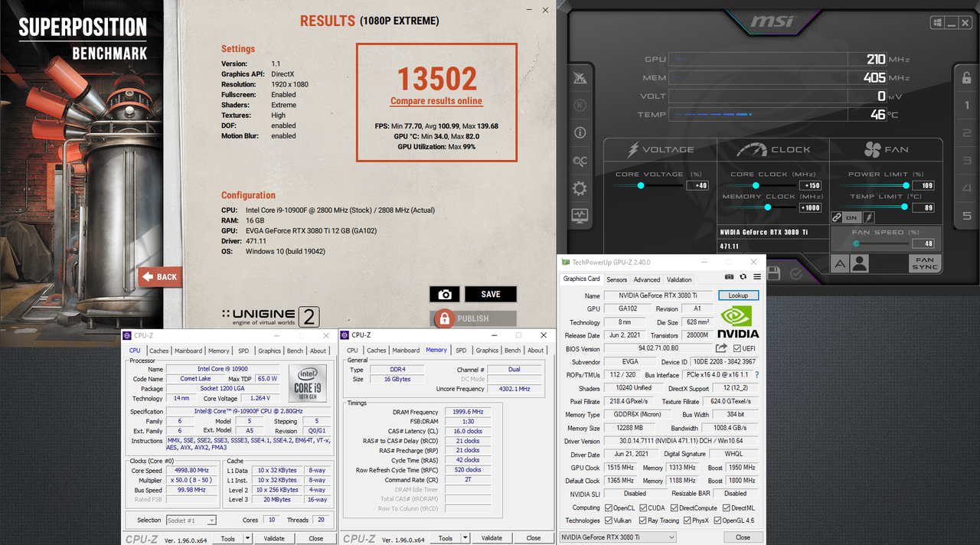Click Compare results online link
This screenshot has width=980, height=545.
pyautogui.click(x=436, y=101)
